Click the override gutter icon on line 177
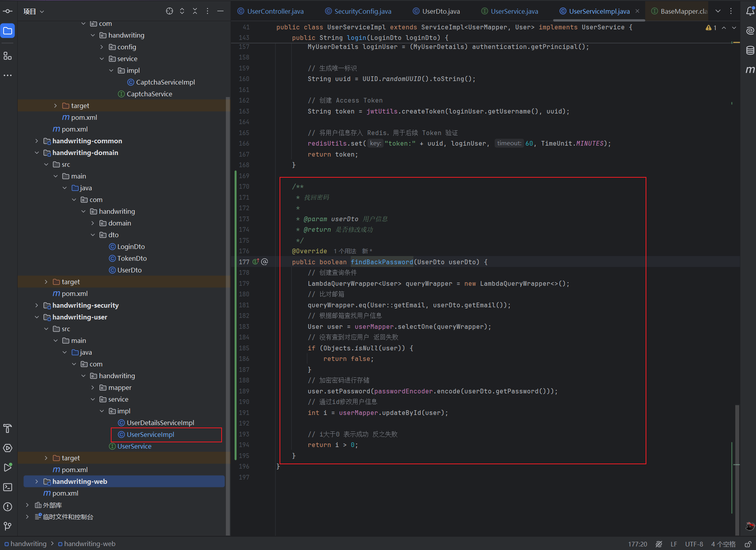Screen dimensions: 756x550 tap(256, 262)
